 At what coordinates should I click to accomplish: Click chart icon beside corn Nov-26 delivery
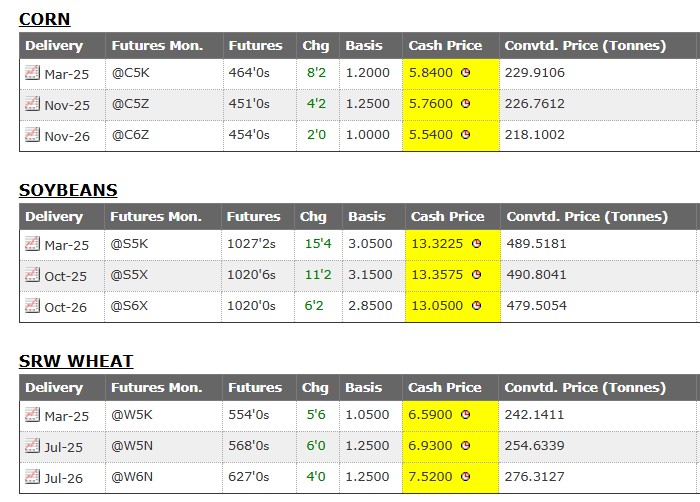tap(31, 135)
